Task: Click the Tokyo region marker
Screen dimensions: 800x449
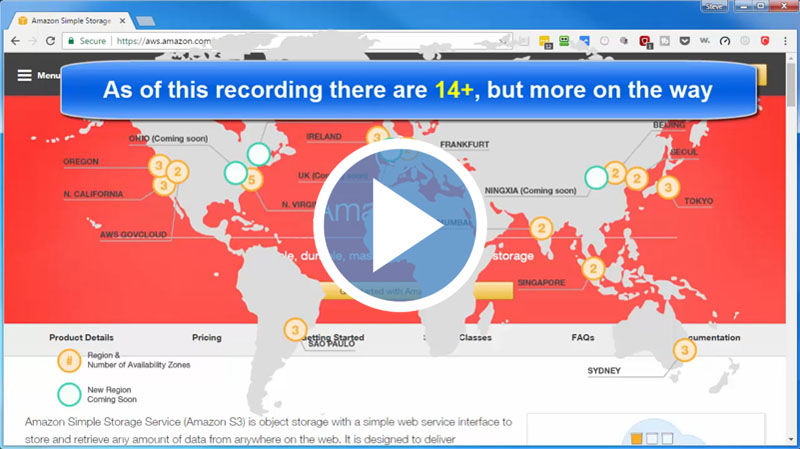Action: tap(669, 187)
